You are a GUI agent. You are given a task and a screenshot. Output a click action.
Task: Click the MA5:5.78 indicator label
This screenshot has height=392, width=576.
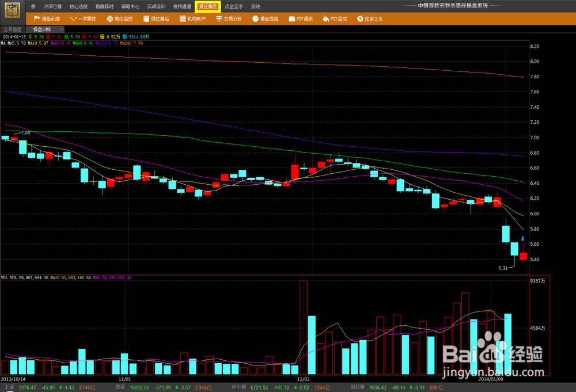tap(17, 43)
